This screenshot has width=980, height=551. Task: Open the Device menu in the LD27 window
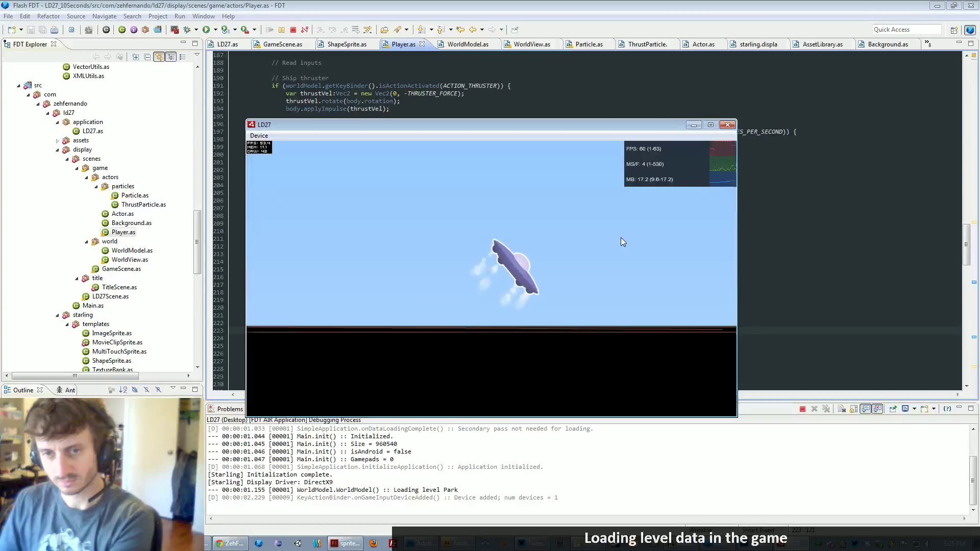pos(259,136)
